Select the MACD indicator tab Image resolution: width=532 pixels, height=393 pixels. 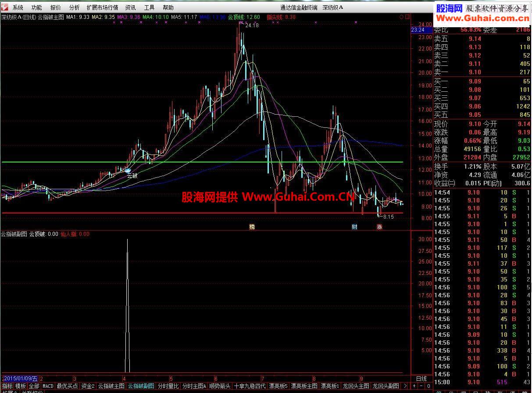point(48,386)
